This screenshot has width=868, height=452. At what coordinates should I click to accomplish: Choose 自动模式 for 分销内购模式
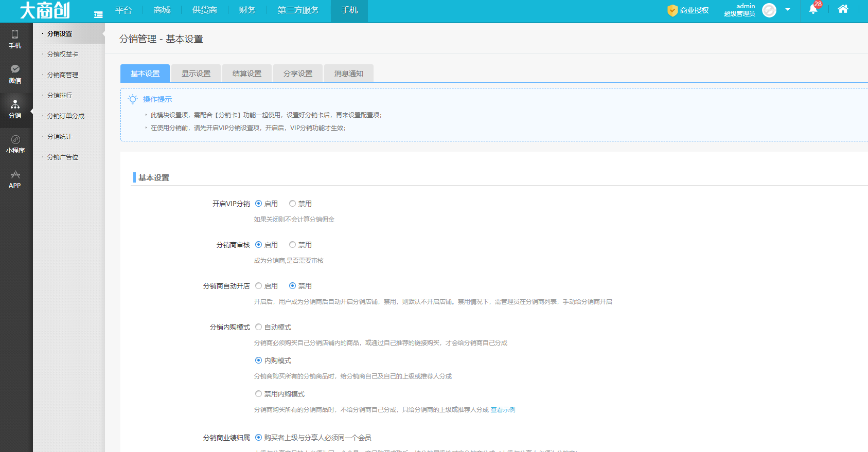[x=259, y=327]
